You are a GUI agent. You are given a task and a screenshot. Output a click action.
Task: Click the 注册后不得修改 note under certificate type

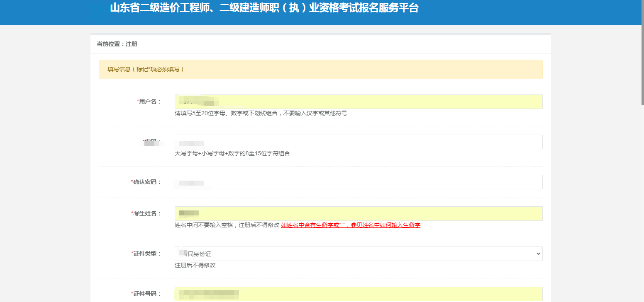193,264
